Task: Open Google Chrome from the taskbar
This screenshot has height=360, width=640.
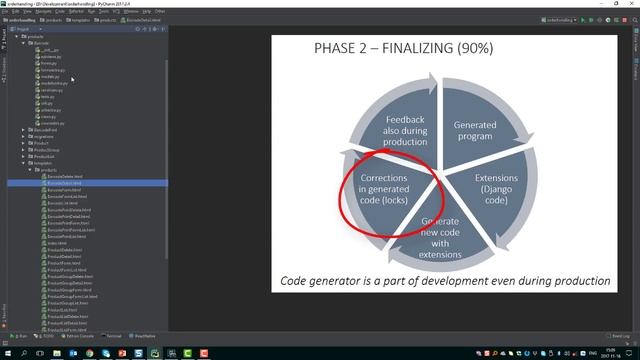Action: 89,353
